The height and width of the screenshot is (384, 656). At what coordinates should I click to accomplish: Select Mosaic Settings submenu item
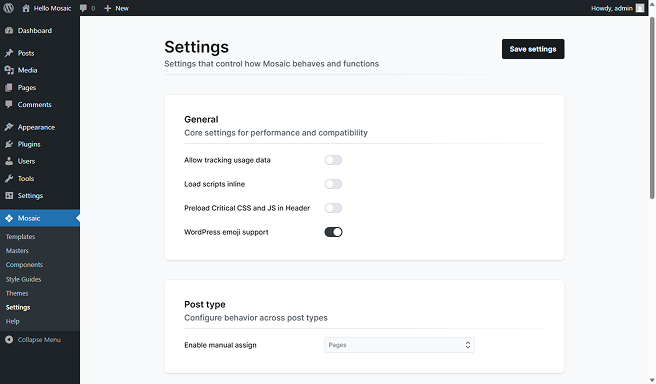point(18,307)
